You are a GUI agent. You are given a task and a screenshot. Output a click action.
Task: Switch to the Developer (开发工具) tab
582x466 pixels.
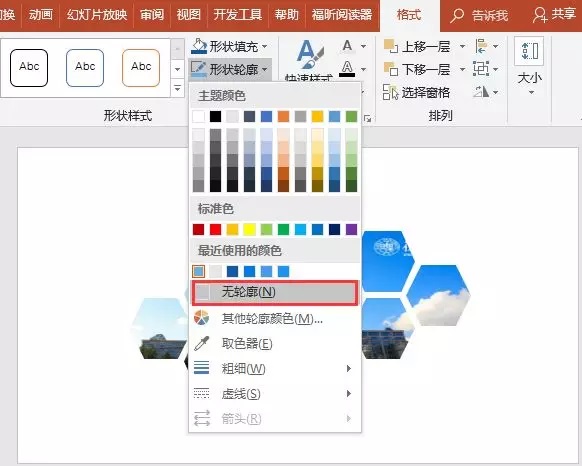[x=238, y=15]
